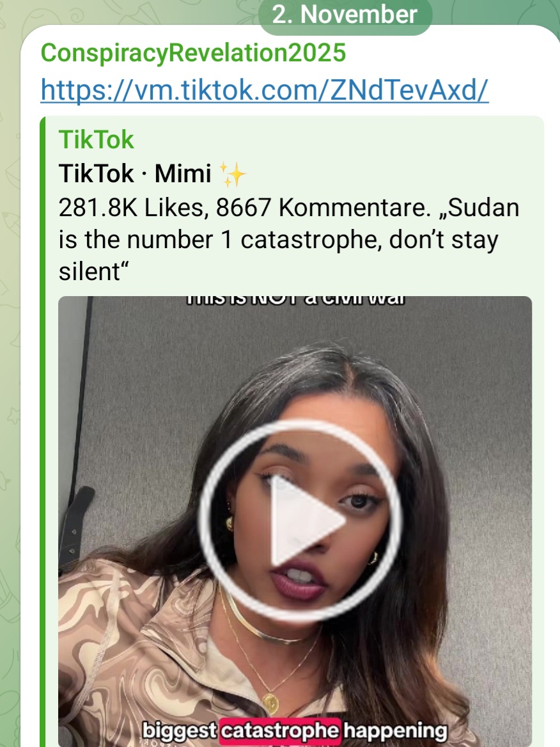The width and height of the screenshot is (560, 747).
Task: Click the sparkles emoji after Mimi
Action: (232, 174)
